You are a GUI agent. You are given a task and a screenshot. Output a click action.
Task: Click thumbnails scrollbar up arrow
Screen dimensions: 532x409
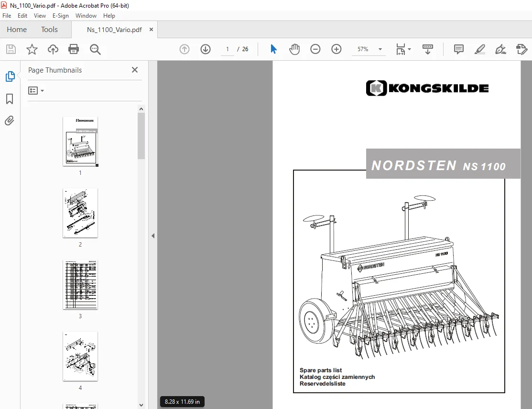[x=141, y=109]
